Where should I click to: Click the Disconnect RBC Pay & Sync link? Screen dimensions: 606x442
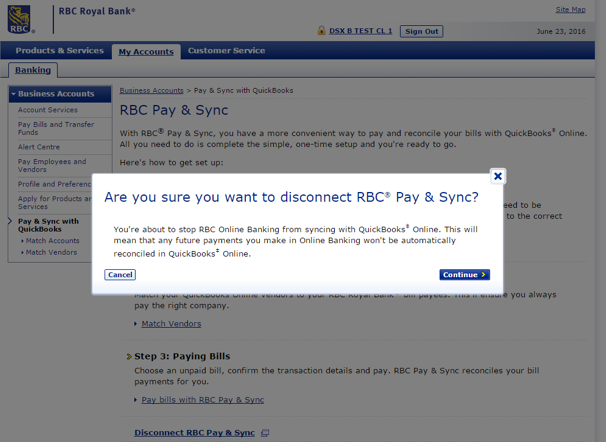click(194, 433)
